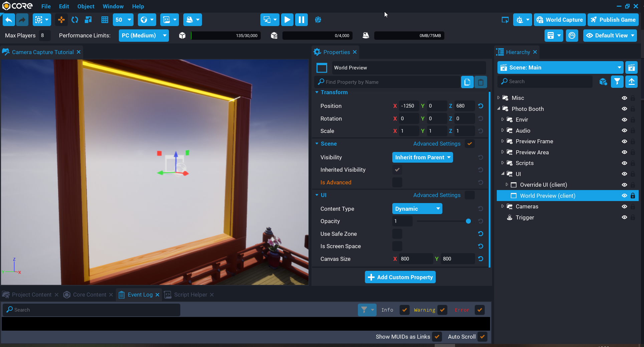Open the Inherit from Parent visibility dropdown
The image size is (644, 347).
point(422,157)
